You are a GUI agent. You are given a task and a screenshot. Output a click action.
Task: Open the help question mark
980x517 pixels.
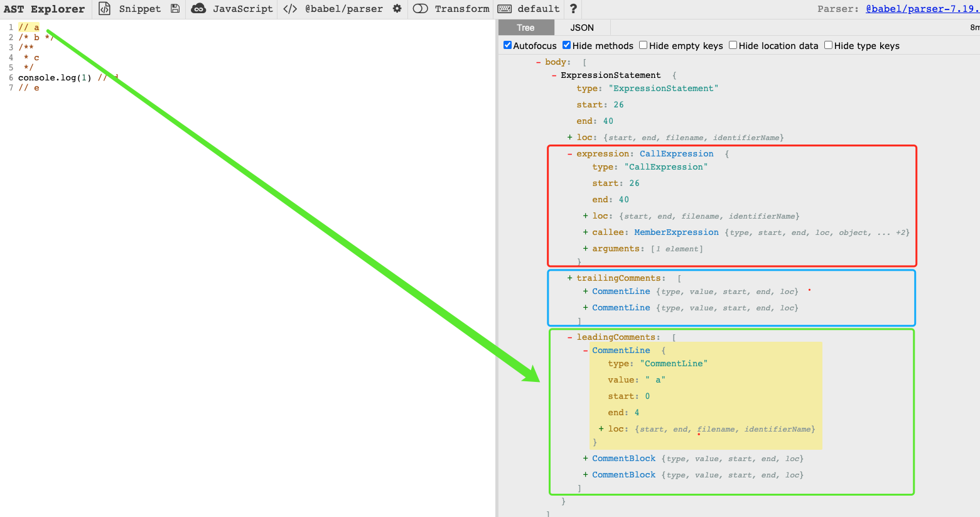[573, 9]
